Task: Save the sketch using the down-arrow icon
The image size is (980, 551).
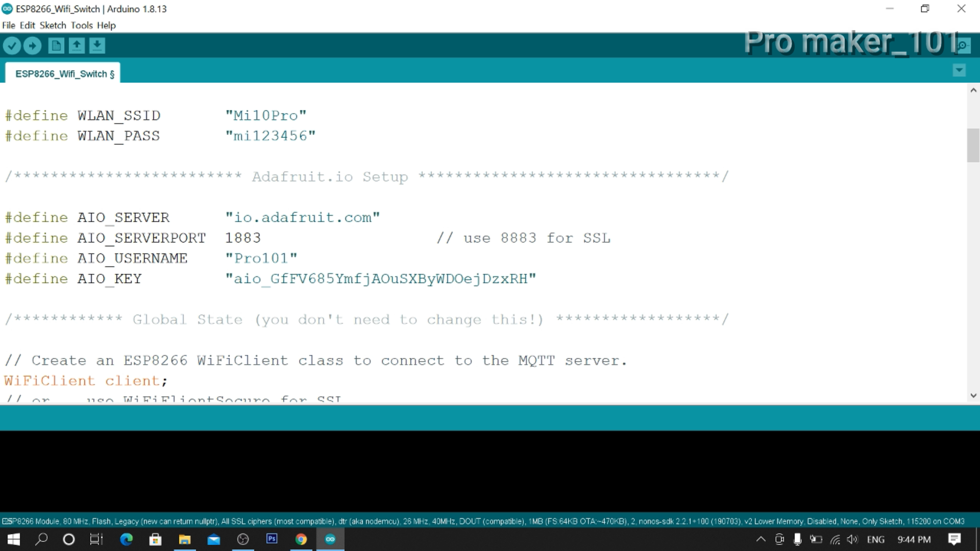Action: click(97, 45)
